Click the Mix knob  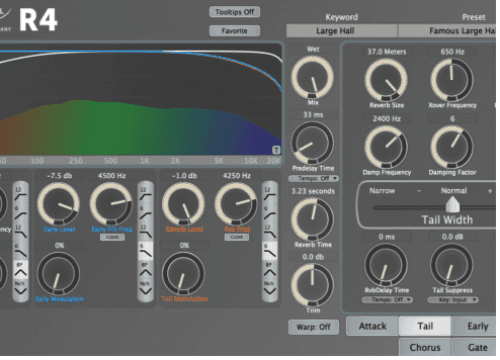312,78
